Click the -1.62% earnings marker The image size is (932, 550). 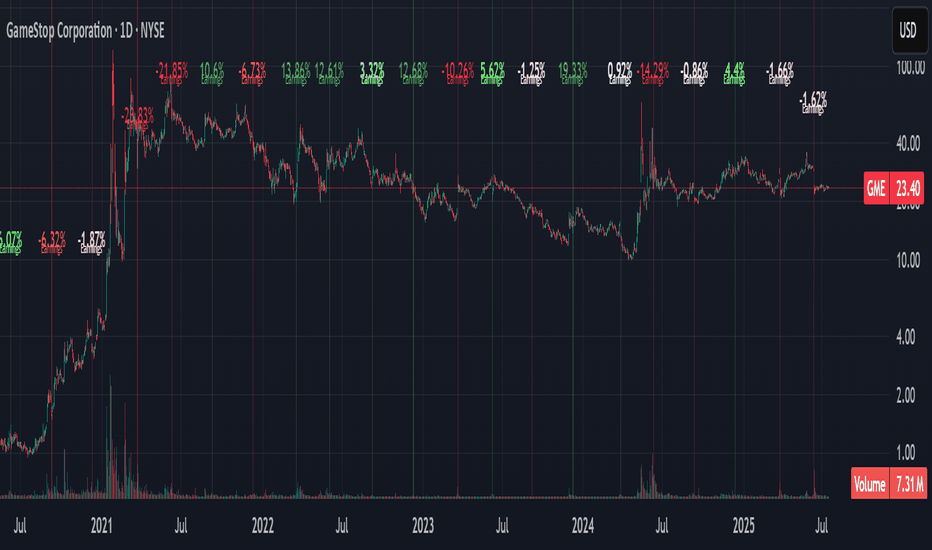click(x=813, y=102)
